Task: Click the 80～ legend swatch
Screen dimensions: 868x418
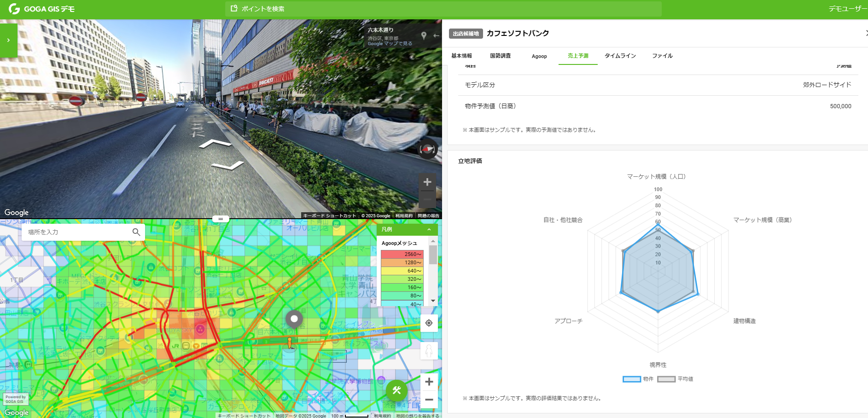Action: click(402, 296)
